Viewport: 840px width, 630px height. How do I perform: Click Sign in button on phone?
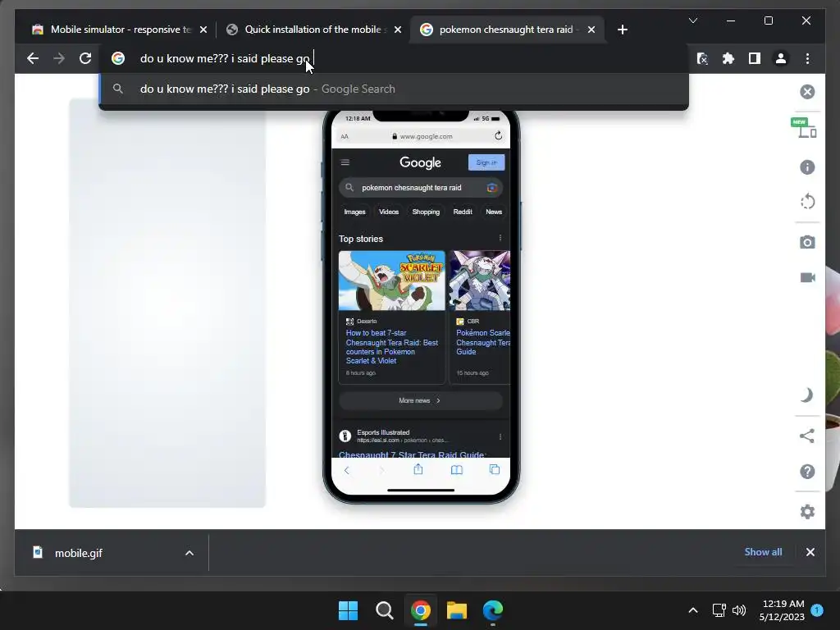click(x=486, y=162)
